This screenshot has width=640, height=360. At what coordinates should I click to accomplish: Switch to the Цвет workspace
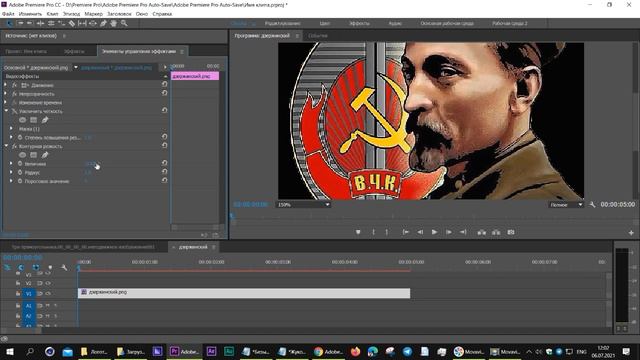[x=324, y=23]
